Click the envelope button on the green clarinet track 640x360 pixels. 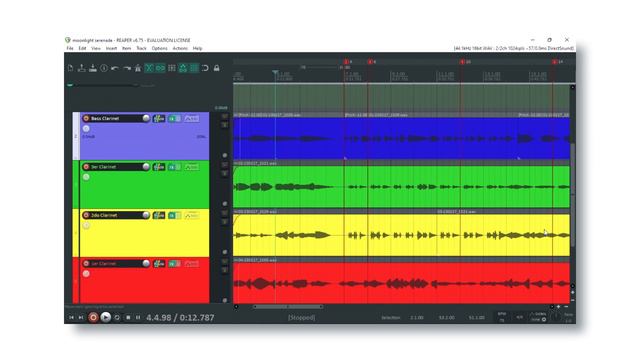tap(191, 167)
